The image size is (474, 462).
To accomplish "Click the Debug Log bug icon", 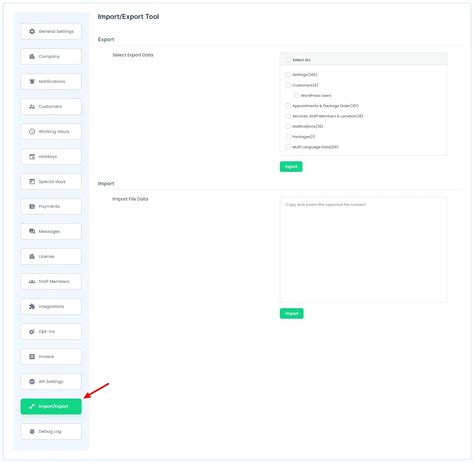I will pos(32,431).
